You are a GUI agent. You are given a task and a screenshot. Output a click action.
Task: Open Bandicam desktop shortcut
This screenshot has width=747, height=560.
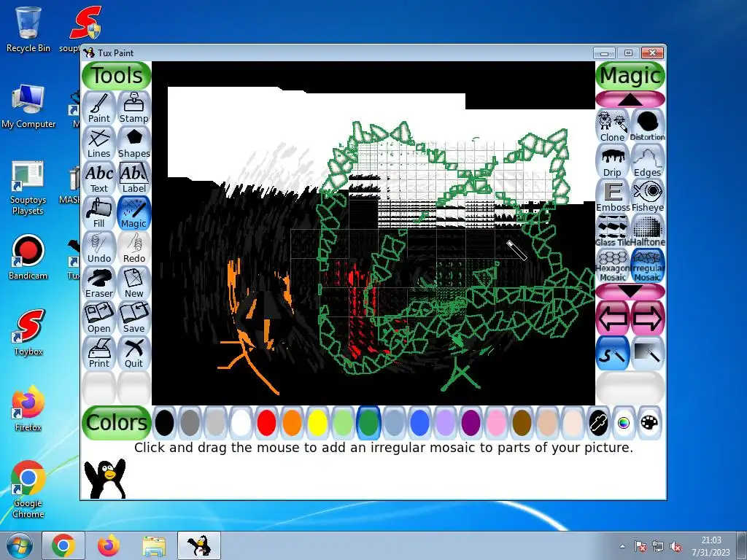tap(28, 257)
